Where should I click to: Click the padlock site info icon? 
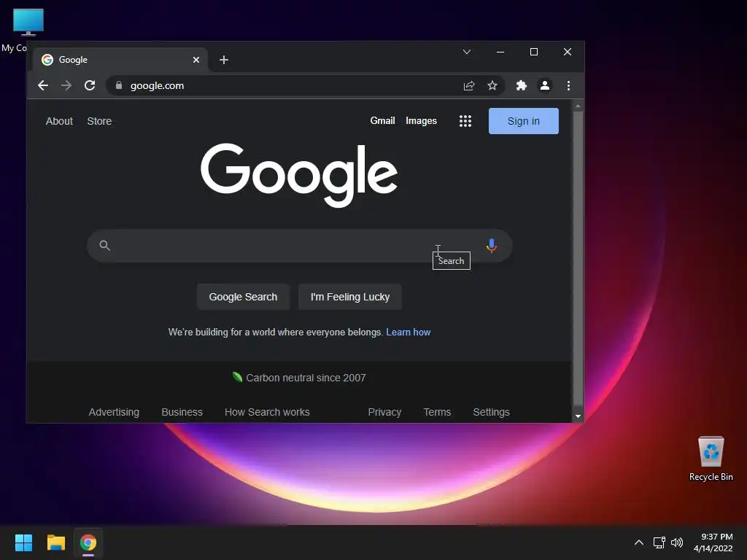pyautogui.click(x=119, y=85)
